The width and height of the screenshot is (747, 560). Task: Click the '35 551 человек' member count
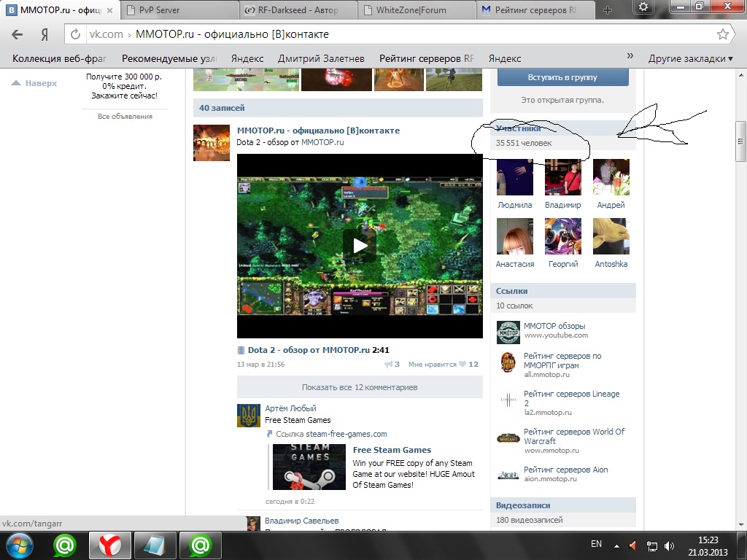coord(524,143)
